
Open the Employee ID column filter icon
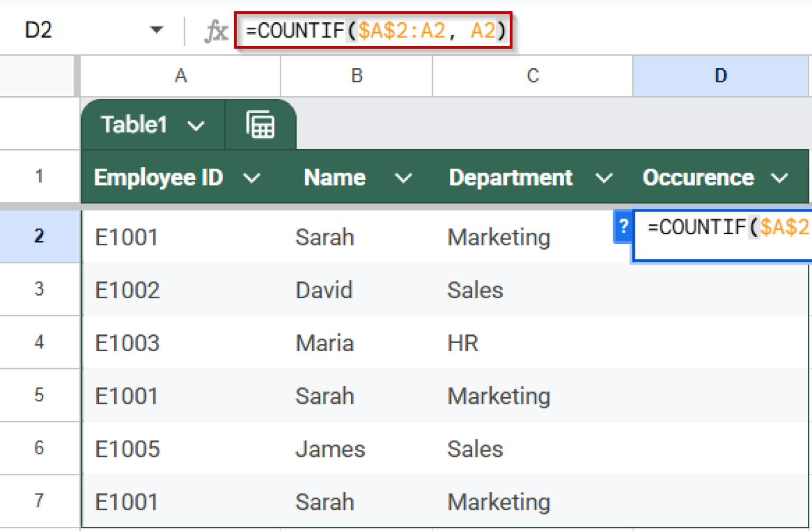click(252, 178)
